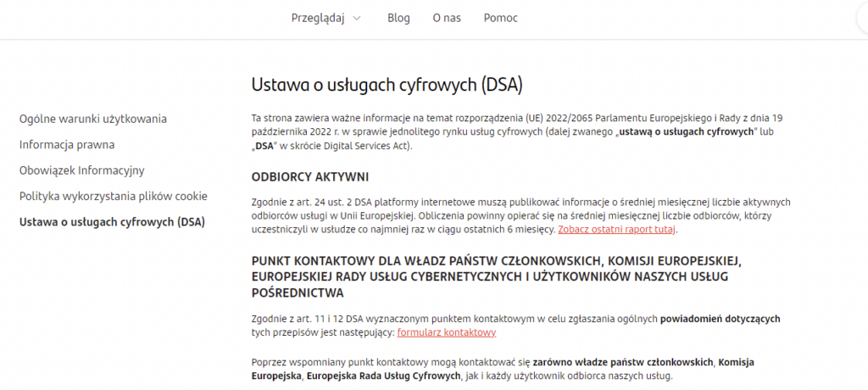Screen dimensions: 868x390
Task: Go to the Blog page
Action: (398, 18)
